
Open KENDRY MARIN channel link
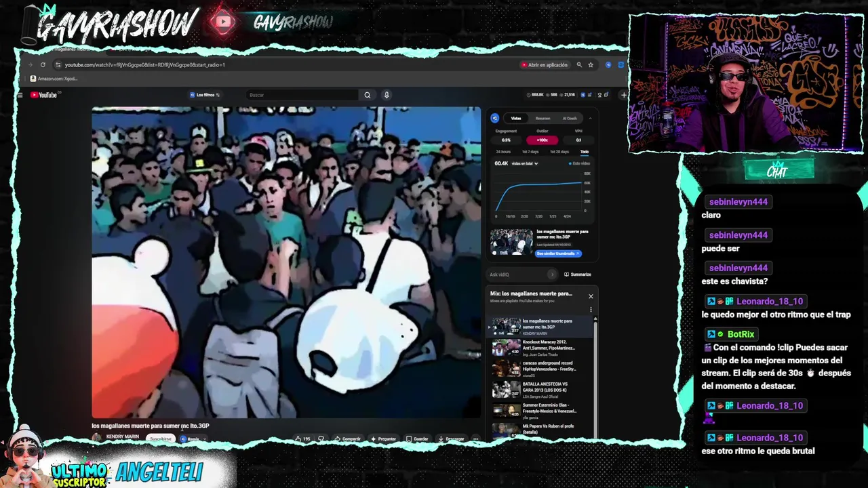point(122,437)
